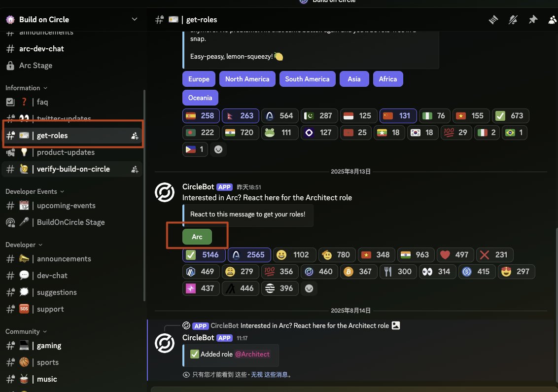The image size is (558, 392).
Task: Click the South America role button
Action: [x=307, y=79]
